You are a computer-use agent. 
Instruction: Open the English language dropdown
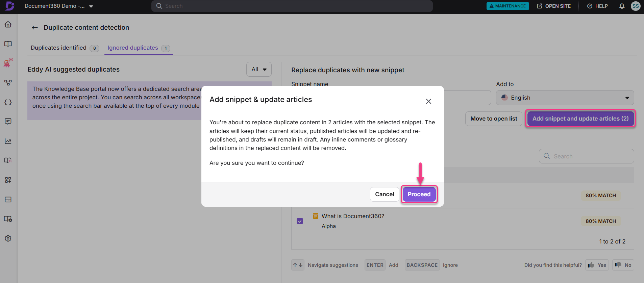click(x=565, y=98)
